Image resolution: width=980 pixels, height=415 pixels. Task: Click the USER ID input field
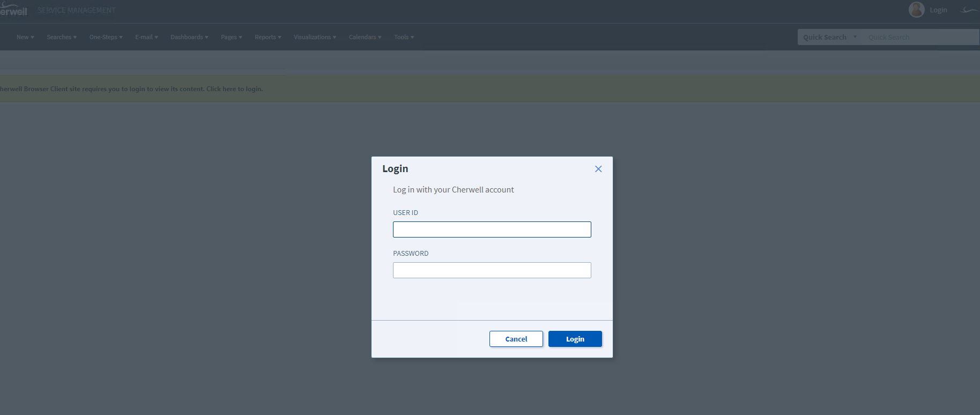(492, 229)
